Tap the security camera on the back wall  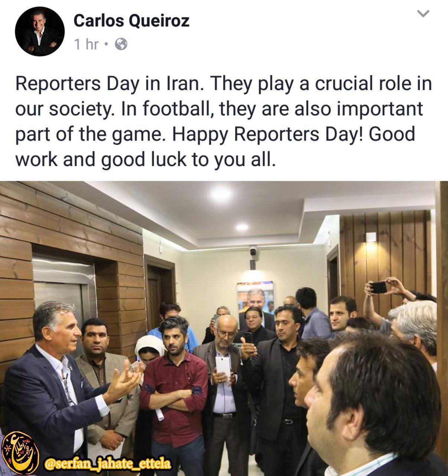[253, 251]
